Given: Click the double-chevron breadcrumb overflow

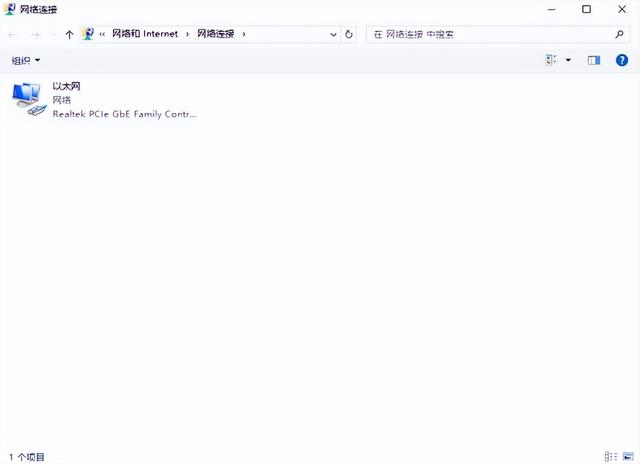Looking at the screenshot, I should click(102, 34).
